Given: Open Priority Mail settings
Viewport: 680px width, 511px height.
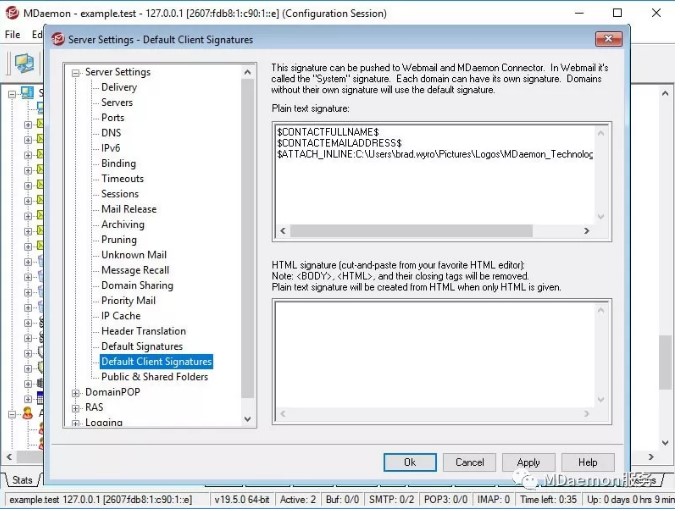Looking at the screenshot, I should [128, 301].
